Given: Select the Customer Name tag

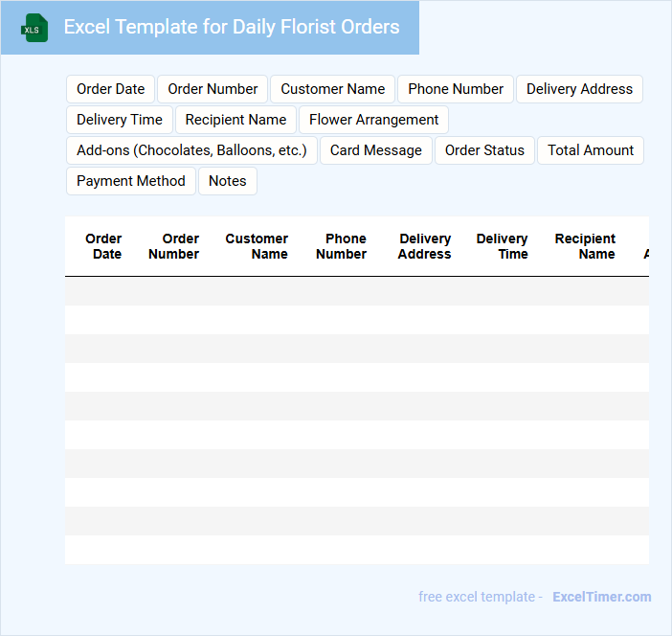Looking at the screenshot, I should pyautogui.click(x=332, y=89).
